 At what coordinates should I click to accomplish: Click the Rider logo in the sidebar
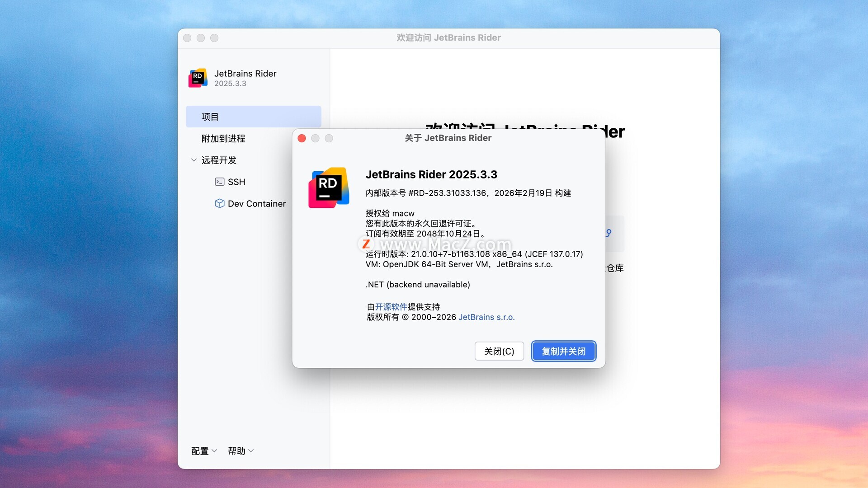(198, 78)
